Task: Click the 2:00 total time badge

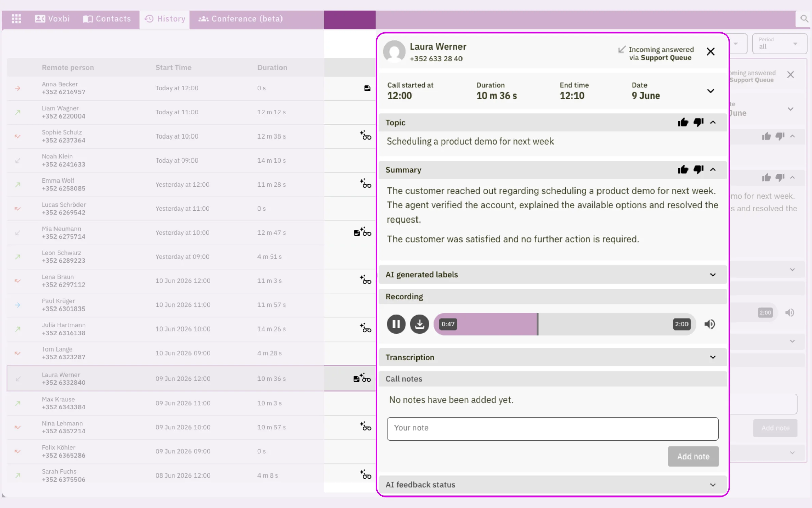Action: (681, 324)
